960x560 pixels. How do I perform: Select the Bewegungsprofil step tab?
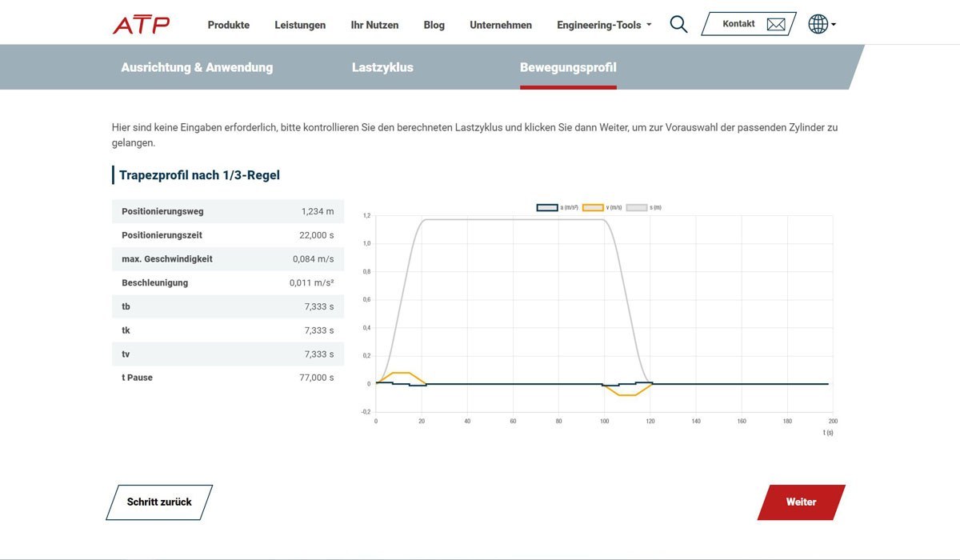click(x=568, y=67)
